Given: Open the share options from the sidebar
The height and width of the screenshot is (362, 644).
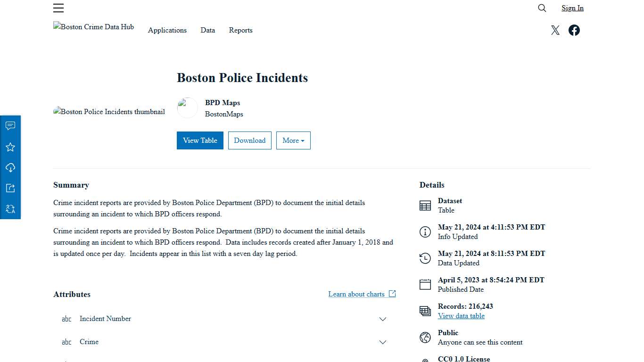Looking at the screenshot, I should click(x=10, y=188).
